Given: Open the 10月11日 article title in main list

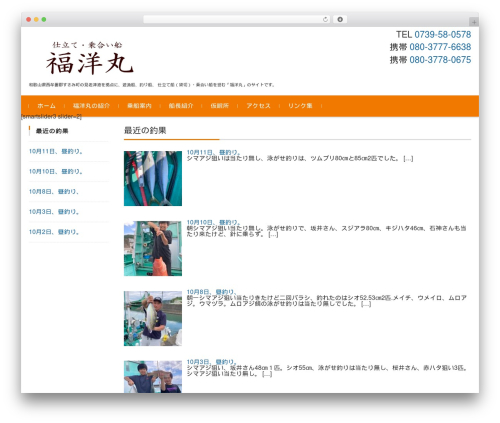Looking at the screenshot, I should pyautogui.click(x=213, y=152).
